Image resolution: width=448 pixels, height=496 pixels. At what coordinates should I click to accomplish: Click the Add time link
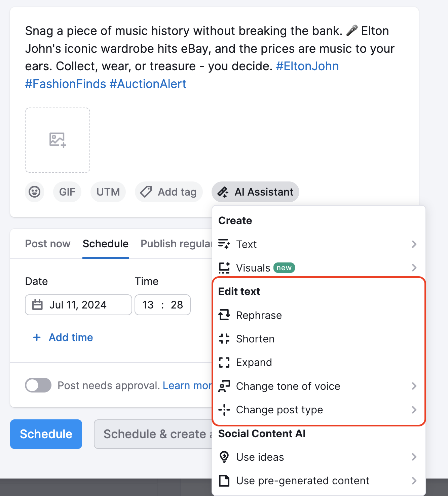[x=71, y=337]
